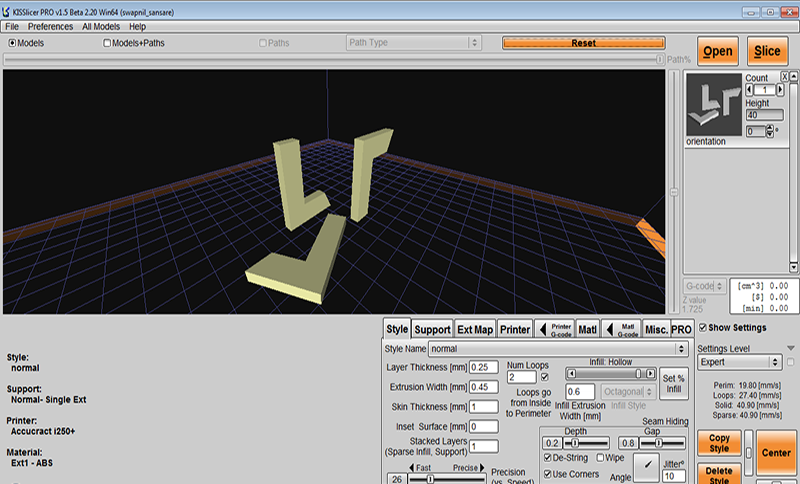Open the Settings Level Expert dropdown
Screen dimensions: 800x484
coord(739,362)
